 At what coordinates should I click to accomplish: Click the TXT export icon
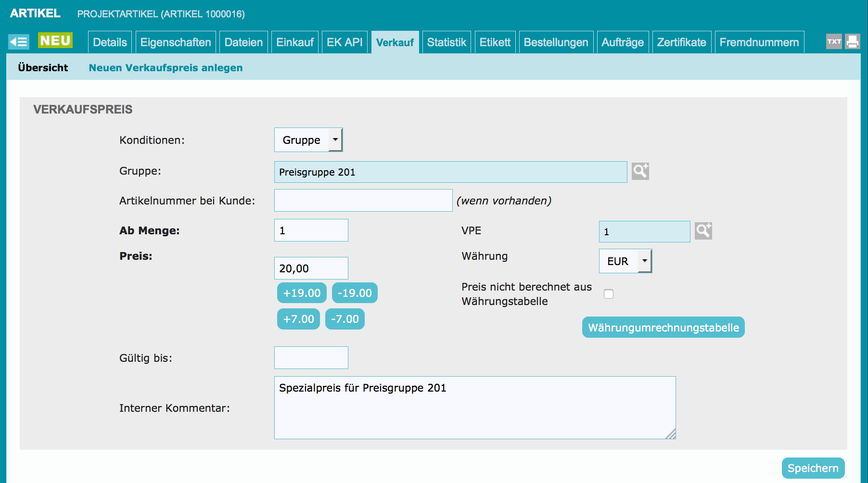click(x=834, y=42)
